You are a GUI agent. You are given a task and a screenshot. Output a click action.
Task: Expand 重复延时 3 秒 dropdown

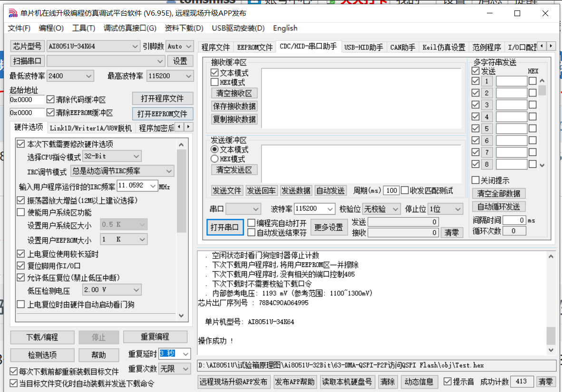point(185,354)
